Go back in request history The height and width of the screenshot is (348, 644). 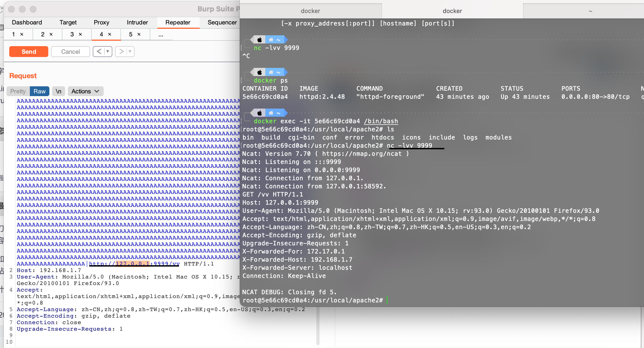point(99,52)
